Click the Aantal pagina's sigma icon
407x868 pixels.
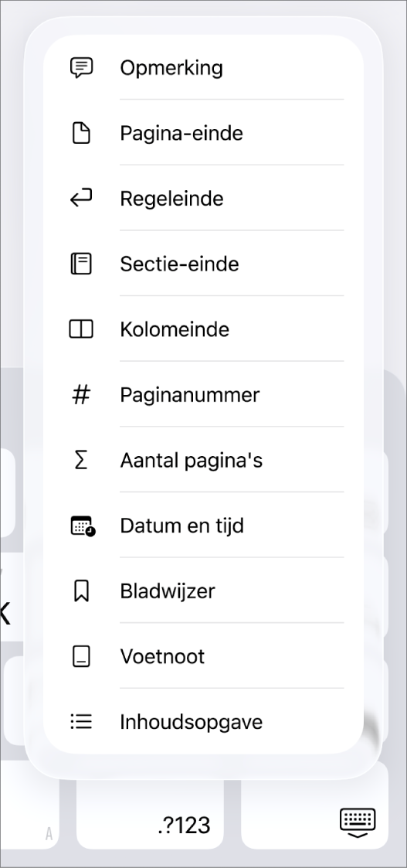tap(81, 460)
